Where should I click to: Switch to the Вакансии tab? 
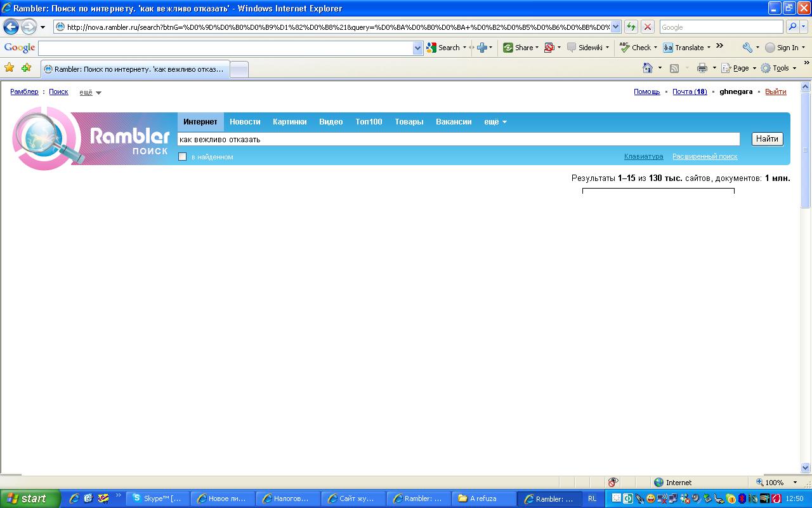coord(454,122)
